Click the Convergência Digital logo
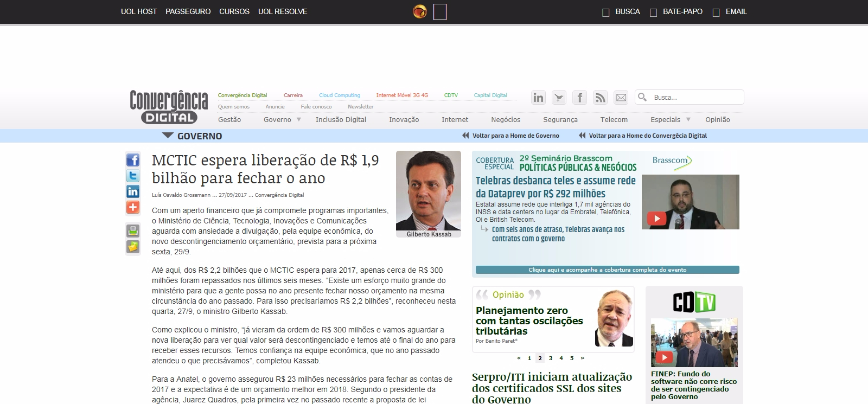The image size is (868, 404). click(x=169, y=107)
